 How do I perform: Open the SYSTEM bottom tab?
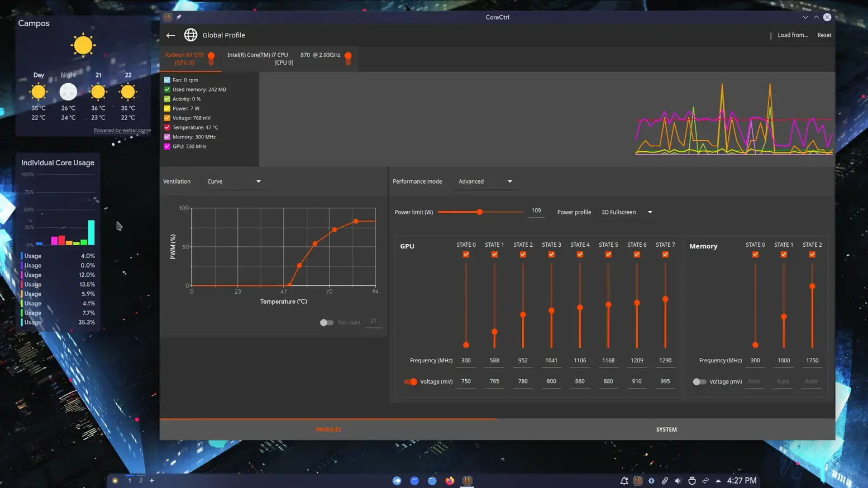pyautogui.click(x=666, y=429)
